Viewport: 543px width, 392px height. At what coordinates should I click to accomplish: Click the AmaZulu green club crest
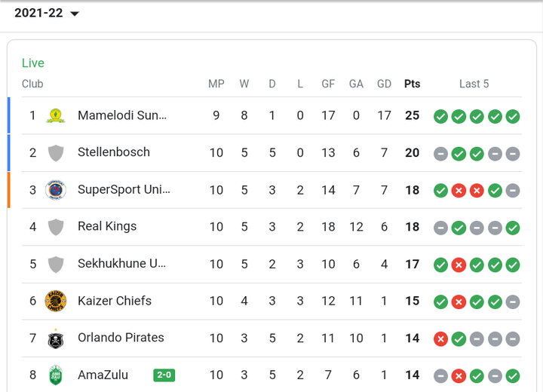[56, 375]
